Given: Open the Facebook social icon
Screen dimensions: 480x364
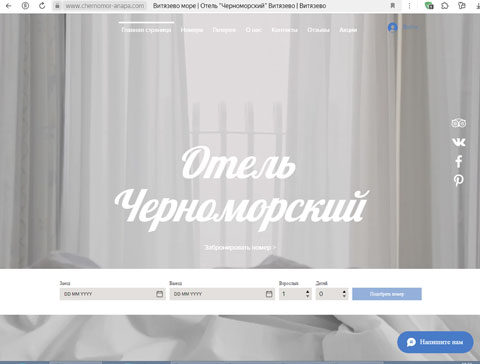Looking at the screenshot, I should pyautogui.click(x=459, y=161).
